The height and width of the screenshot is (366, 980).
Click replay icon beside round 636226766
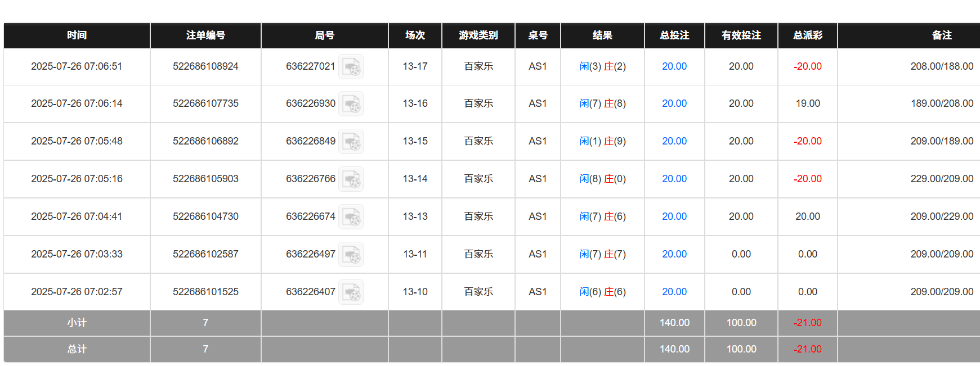coord(351,179)
